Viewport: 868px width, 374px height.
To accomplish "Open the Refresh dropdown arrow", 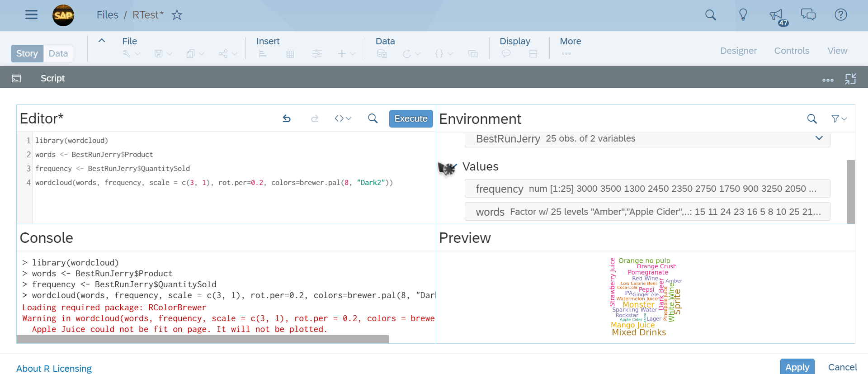I will tap(418, 54).
